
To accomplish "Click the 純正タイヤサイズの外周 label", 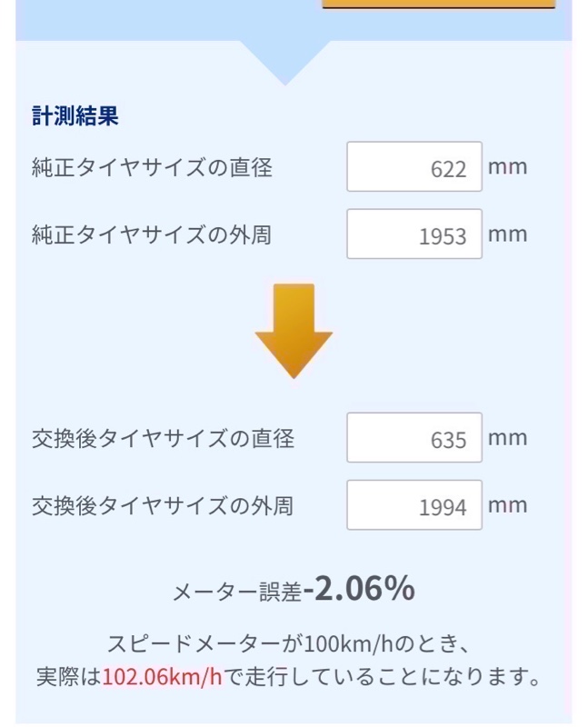I will tap(152, 234).
